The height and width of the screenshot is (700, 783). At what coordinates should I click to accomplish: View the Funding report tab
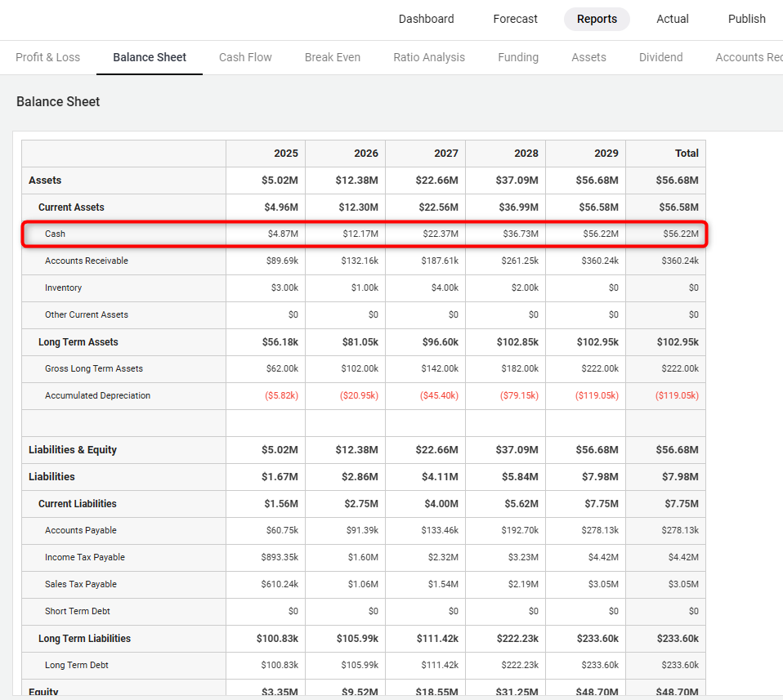point(518,57)
